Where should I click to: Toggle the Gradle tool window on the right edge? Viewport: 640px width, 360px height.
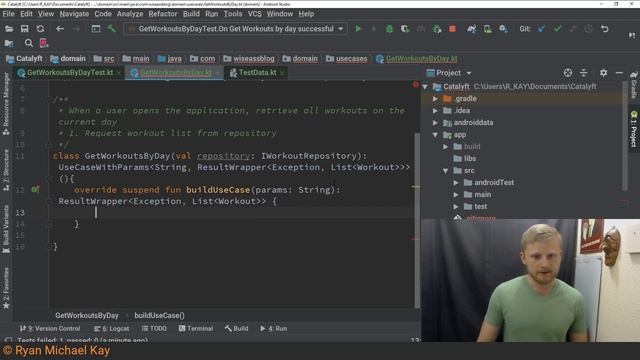pyautogui.click(x=633, y=85)
